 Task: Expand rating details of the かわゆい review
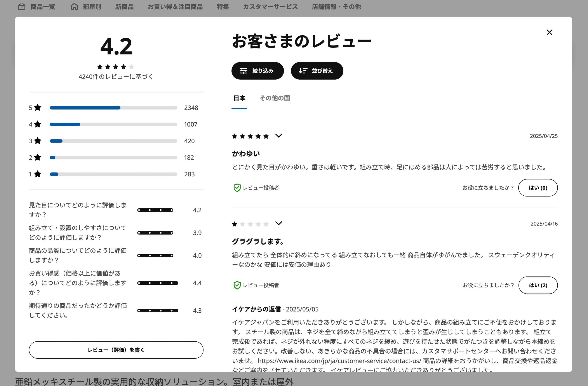coord(278,136)
